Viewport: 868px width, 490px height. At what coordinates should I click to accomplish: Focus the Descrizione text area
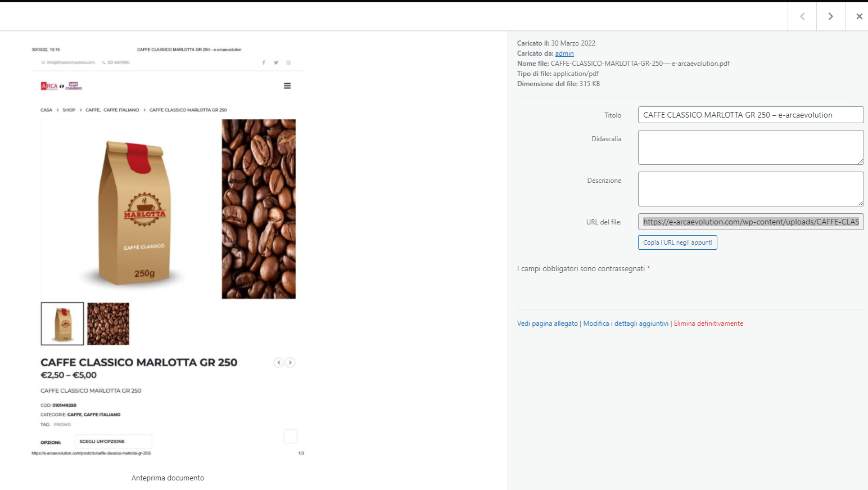[750, 189]
